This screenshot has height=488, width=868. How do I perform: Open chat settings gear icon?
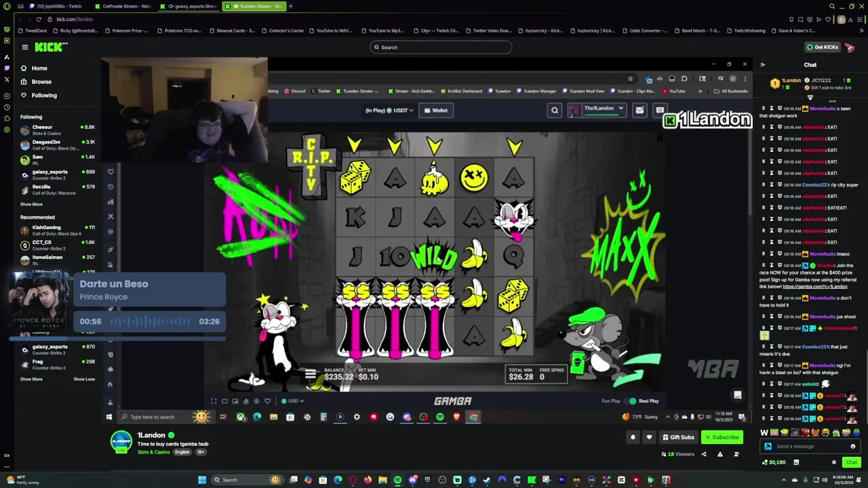(834, 462)
